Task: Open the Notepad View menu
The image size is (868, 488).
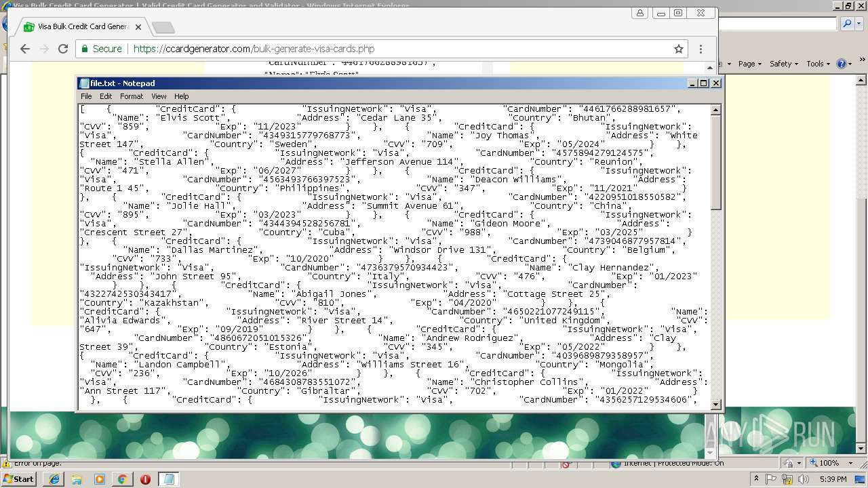Action: pyautogui.click(x=159, y=96)
